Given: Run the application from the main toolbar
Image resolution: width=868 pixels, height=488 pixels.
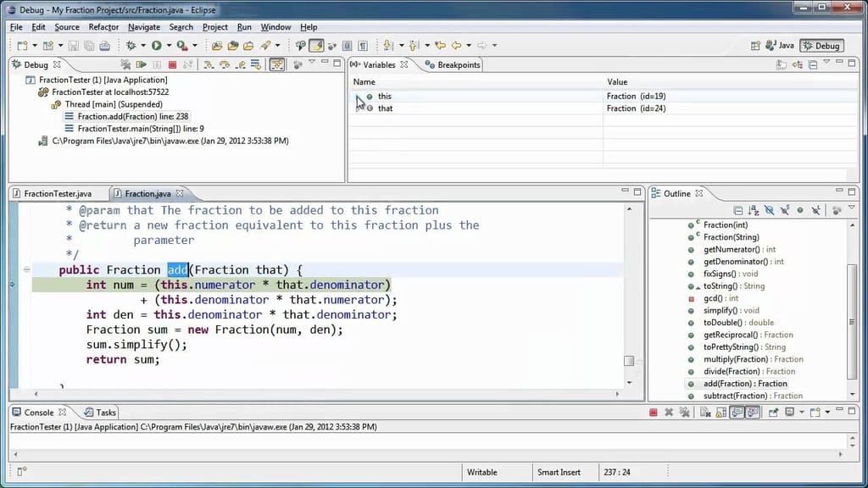Looking at the screenshot, I should 156,45.
